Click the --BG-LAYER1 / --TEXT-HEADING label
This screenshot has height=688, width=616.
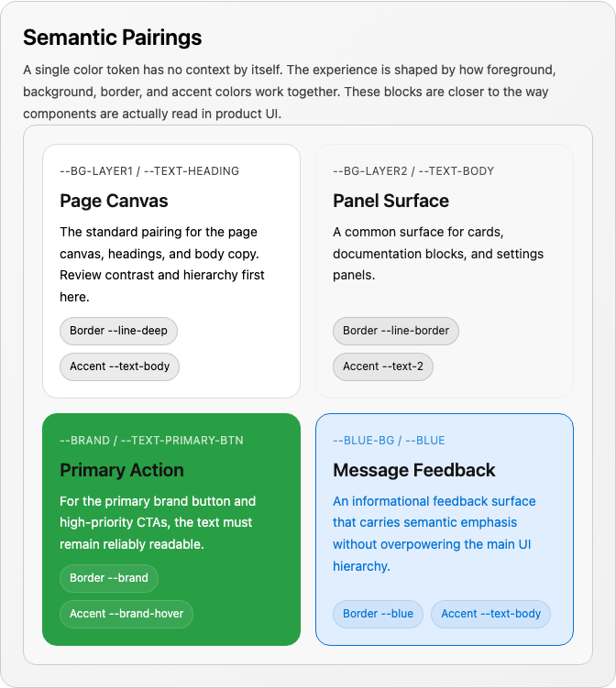(x=149, y=171)
